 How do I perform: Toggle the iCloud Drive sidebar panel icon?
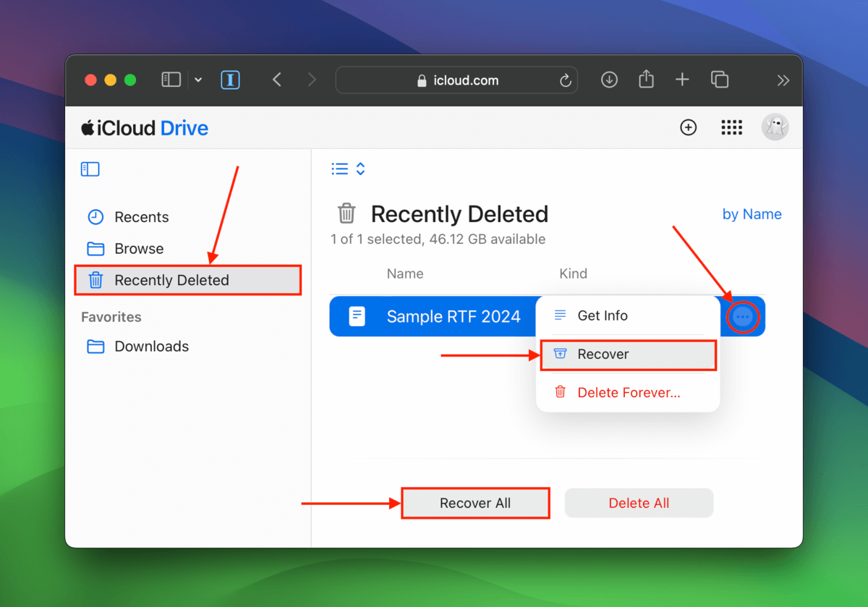pos(90,169)
